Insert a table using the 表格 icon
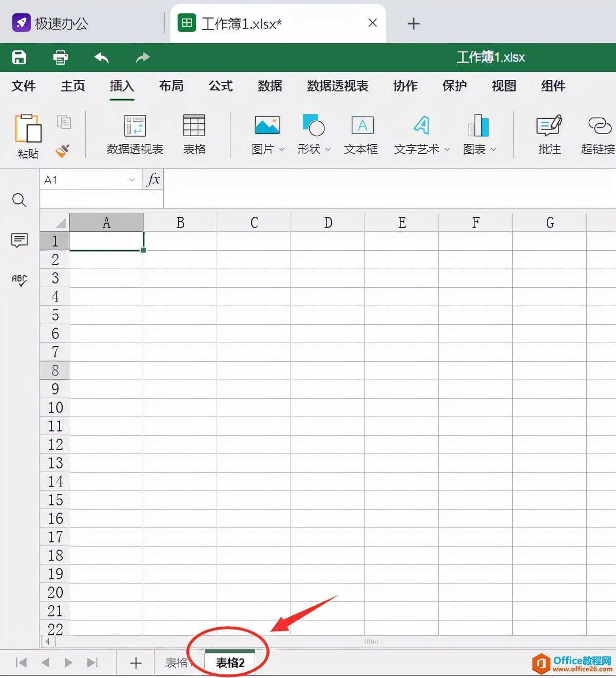 pos(194,134)
